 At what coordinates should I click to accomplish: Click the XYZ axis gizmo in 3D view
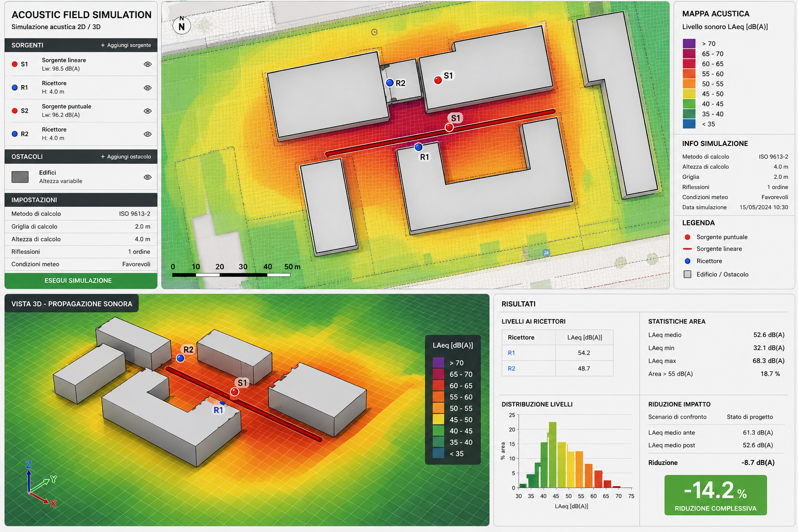click(41, 484)
